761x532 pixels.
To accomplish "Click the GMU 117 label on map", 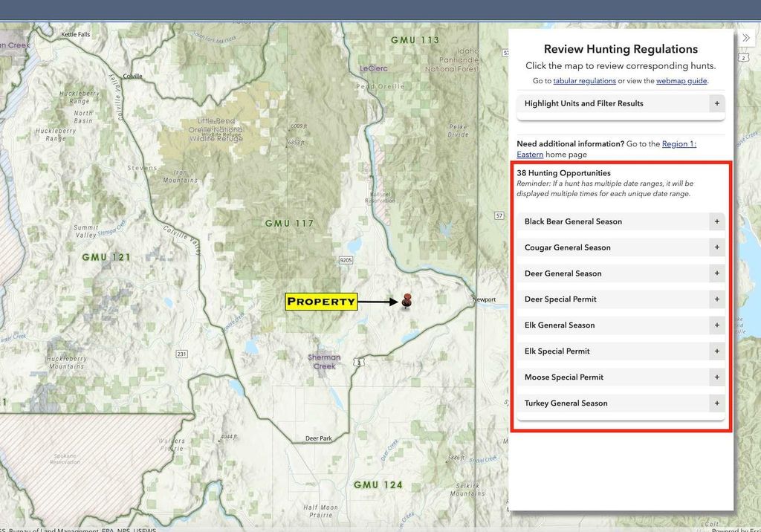I will click(289, 224).
